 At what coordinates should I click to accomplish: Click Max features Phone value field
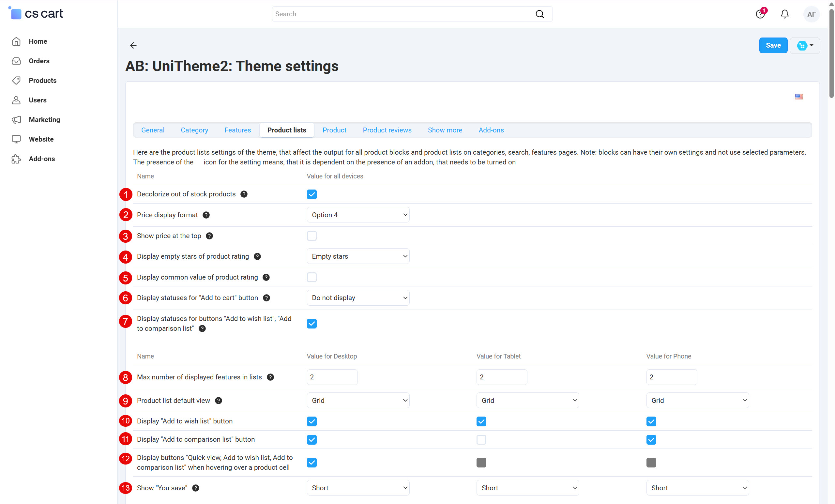[672, 377]
